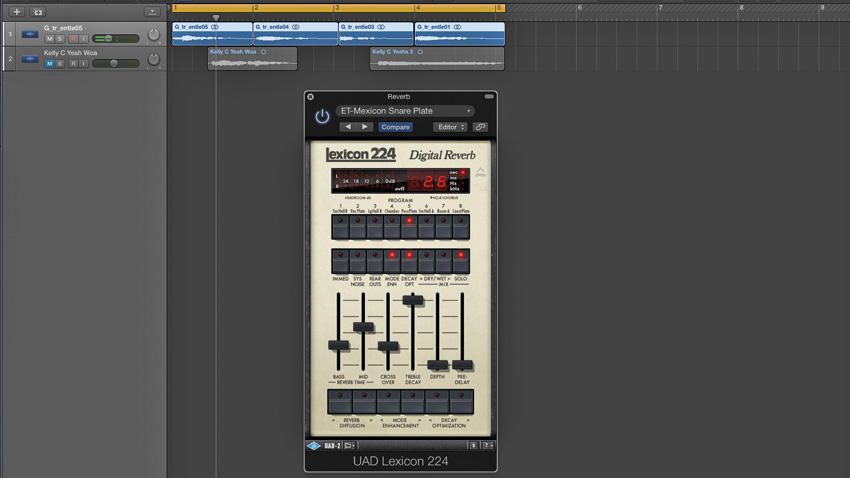Image resolution: width=850 pixels, height=478 pixels.
Task: Unmute the Kelly C Yeah Woa track
Action: [x=49, y=63]
